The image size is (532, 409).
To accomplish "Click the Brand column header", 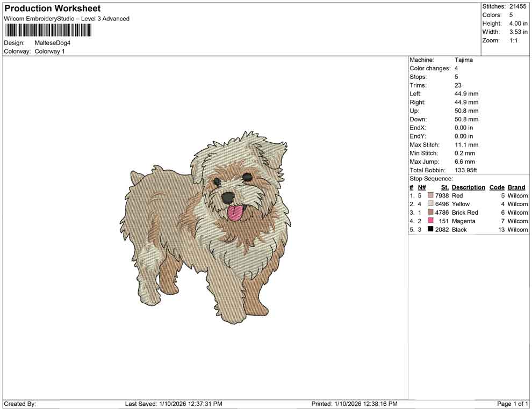I will click(516, 187).
